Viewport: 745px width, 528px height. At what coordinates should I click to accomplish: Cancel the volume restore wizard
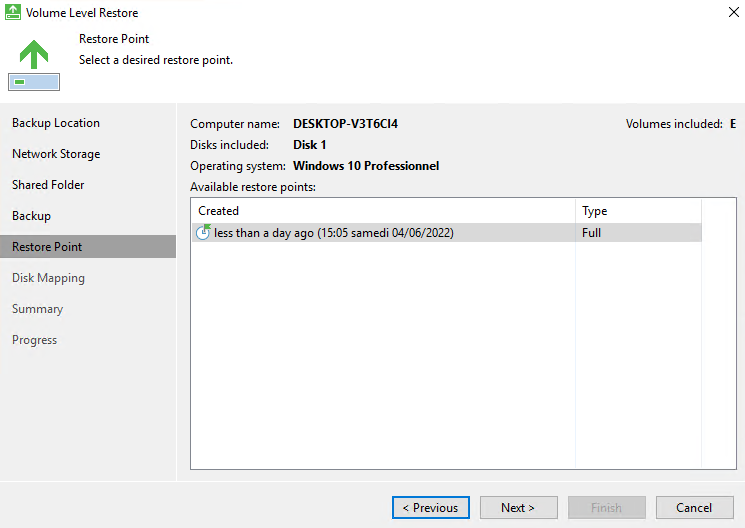point(695,508)
